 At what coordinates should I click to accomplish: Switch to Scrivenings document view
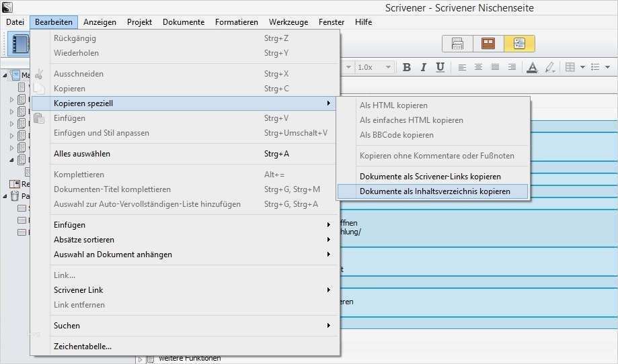click(458, 44)
